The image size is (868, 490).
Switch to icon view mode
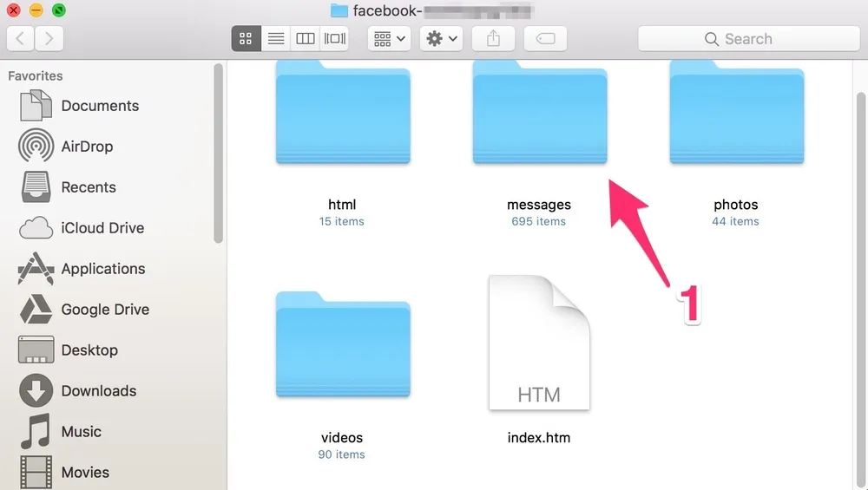246,39
